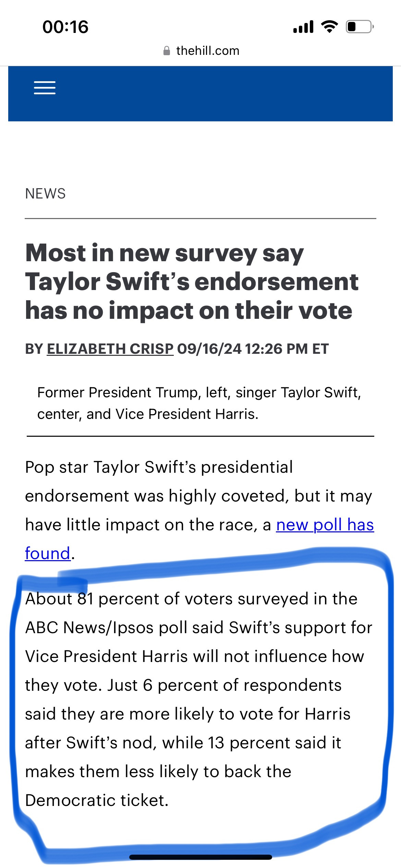Viewport: 401px width, 868px height.
Task: Follow the "new poll has" hyperlink
Action: point(325,525)
